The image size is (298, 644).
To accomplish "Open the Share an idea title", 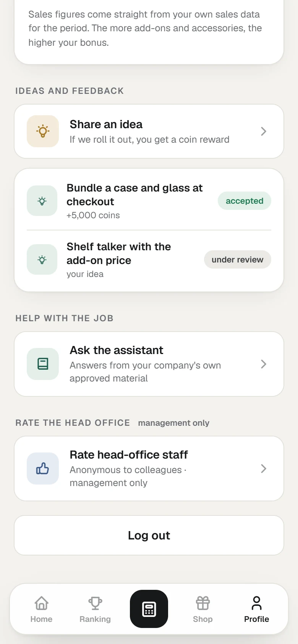I will (x=106, y=124).
